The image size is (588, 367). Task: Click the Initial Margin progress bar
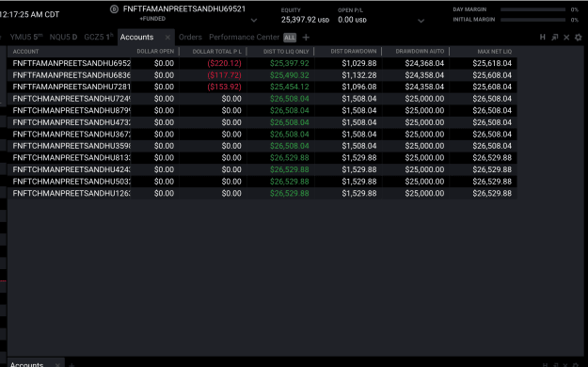point(532,20)
